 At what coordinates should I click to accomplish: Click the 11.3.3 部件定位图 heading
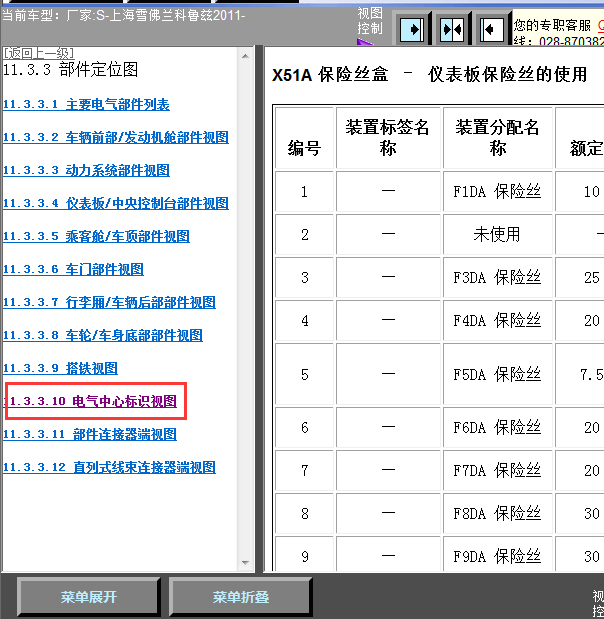(71, 70)
